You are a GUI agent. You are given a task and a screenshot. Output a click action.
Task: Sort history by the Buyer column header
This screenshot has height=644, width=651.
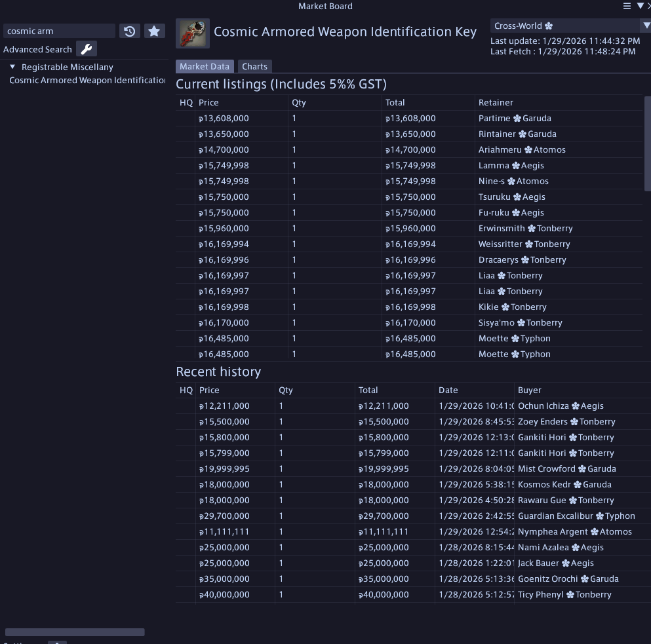[x=530, y=390]
